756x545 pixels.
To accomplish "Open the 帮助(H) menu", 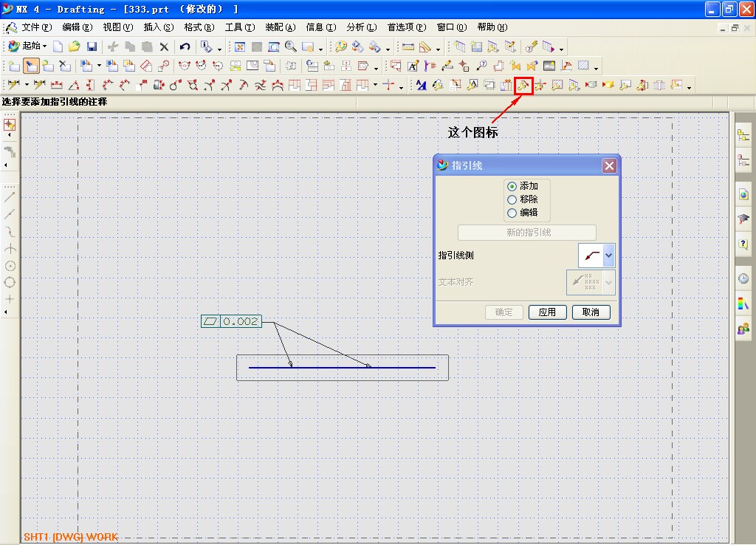I will click(x=492, y=27).
